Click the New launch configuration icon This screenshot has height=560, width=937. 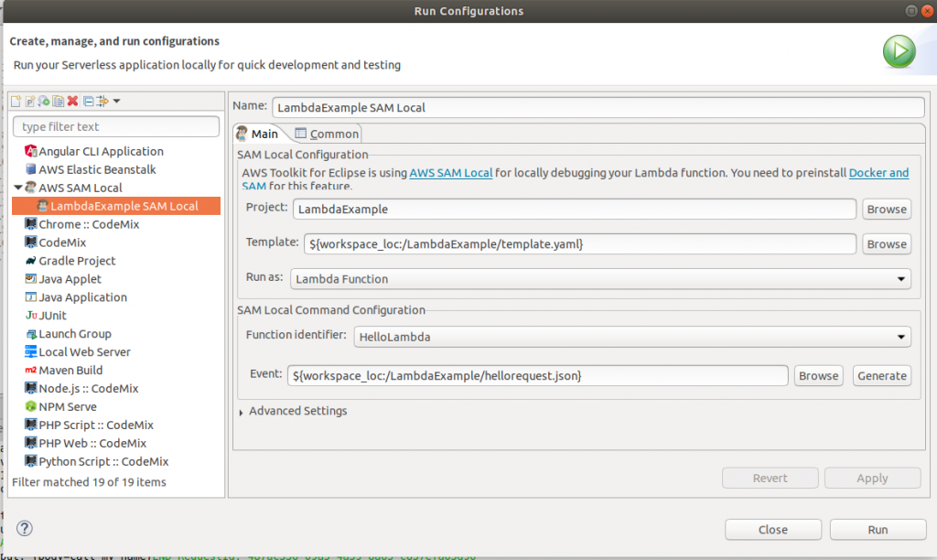pos(16,101)
